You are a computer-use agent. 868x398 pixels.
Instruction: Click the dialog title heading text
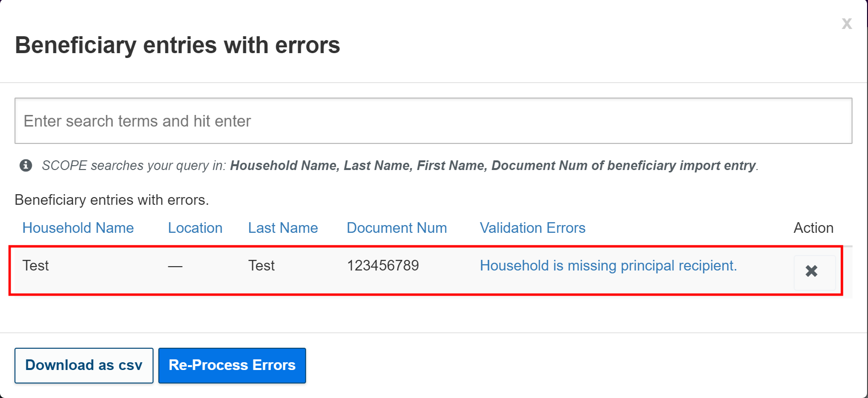tap(177, 45)
